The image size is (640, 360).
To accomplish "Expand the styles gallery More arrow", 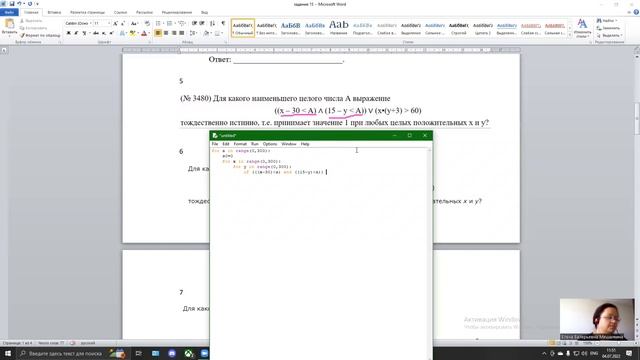I will pos(570,36).
